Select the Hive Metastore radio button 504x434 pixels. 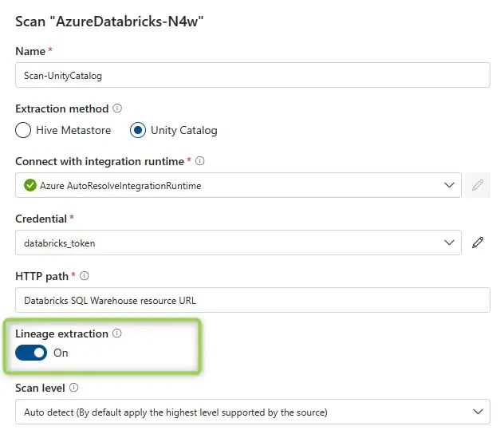tap(23, 130)
